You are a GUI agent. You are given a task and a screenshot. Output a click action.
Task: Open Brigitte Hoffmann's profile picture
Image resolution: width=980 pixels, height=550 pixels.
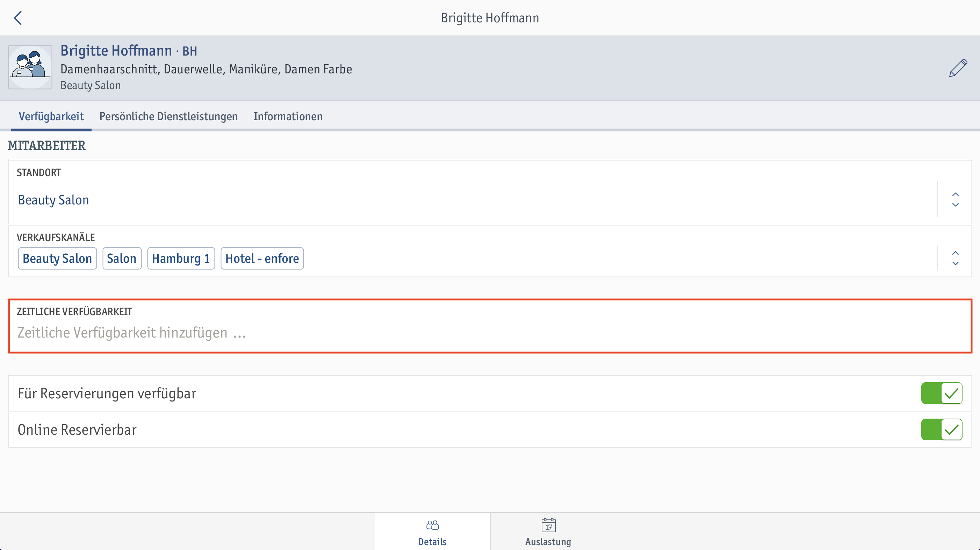[x=30, y=67]
